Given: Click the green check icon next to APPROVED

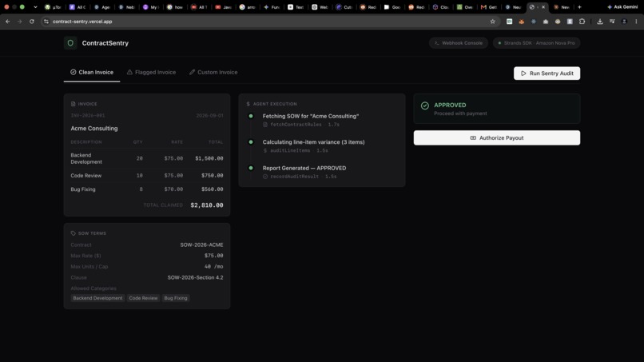Looking at the screenshot, I should pyautogui.click(x=425, y=105).
